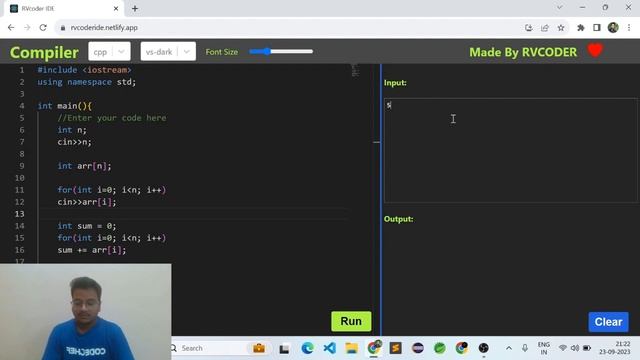Install app icon in address bar
The image size is (640, 360).
coord(529,28)
